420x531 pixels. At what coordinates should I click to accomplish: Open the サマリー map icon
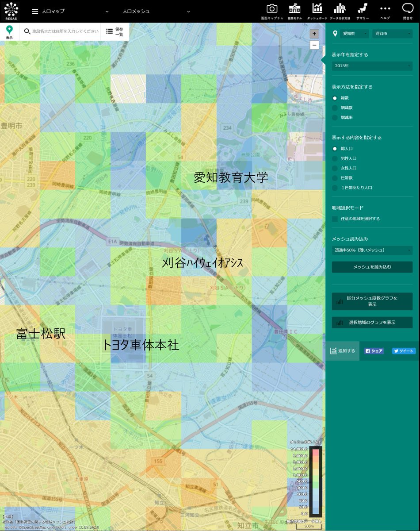point(363,8)
